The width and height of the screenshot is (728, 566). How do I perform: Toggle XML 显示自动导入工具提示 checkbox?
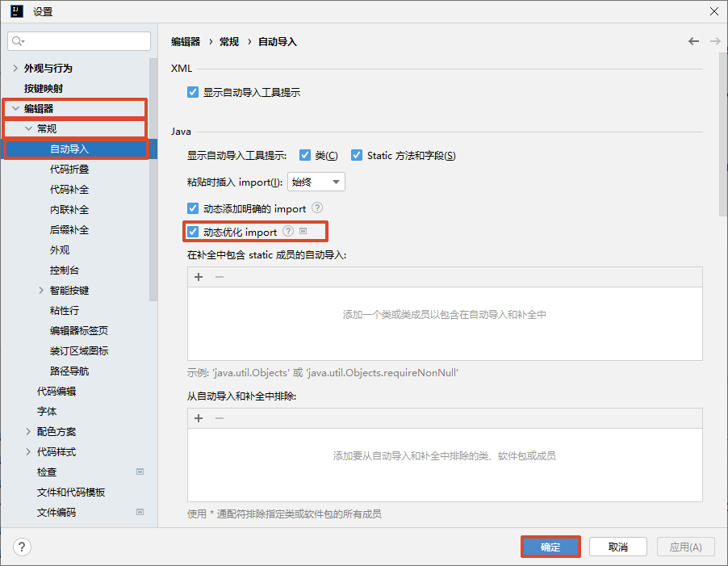point(193,93)
